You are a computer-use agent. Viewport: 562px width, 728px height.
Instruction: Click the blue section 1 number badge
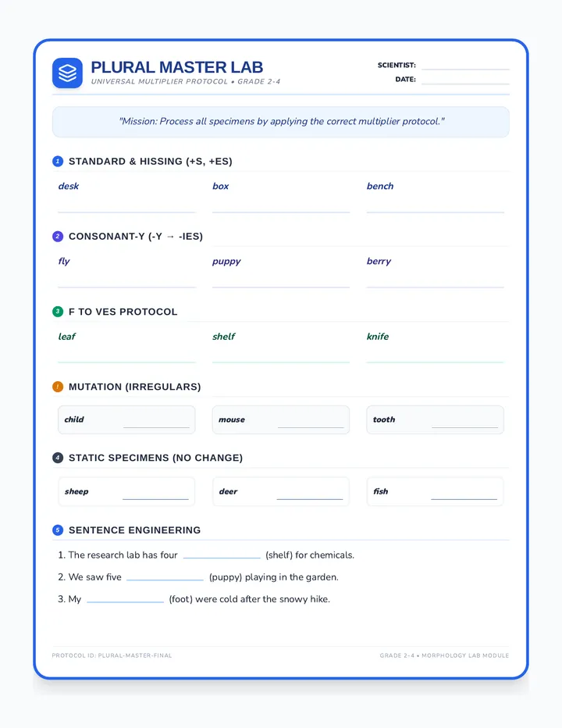58,161
